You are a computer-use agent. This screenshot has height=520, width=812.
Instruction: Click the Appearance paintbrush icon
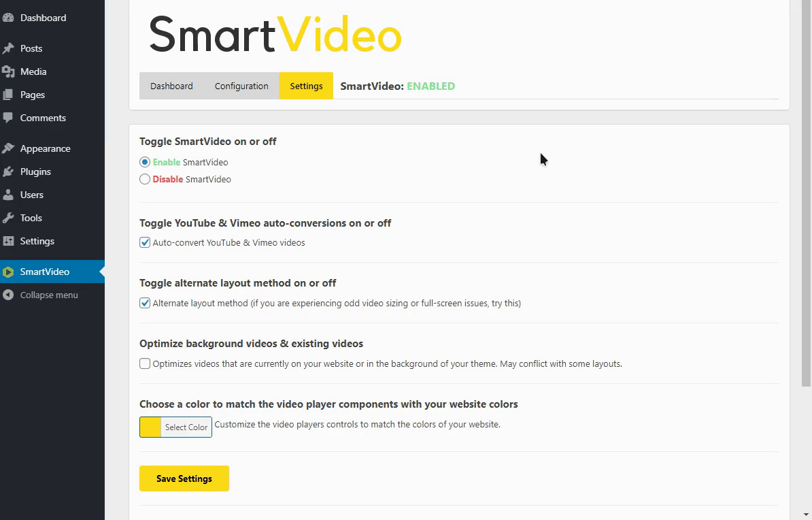coord(7,148)
